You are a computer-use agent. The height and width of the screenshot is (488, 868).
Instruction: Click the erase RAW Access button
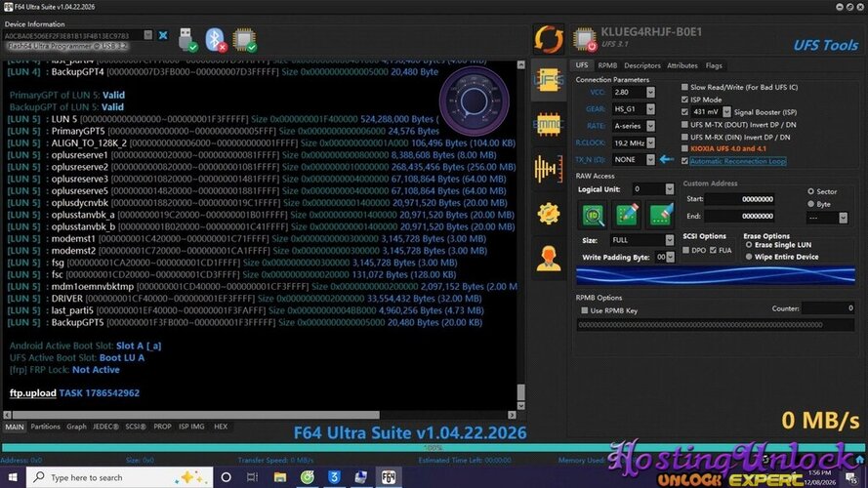[660, 216]
